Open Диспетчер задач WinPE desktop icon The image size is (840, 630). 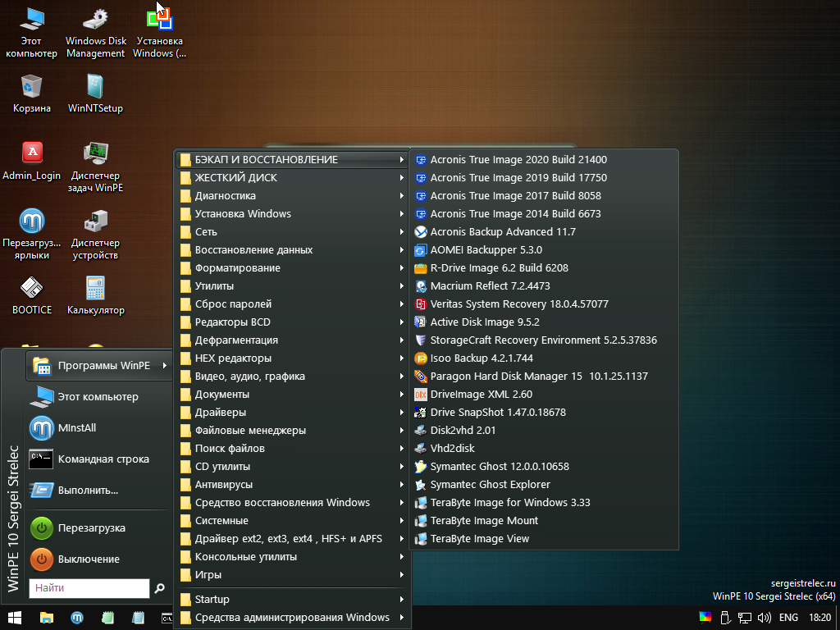(95, 167)
